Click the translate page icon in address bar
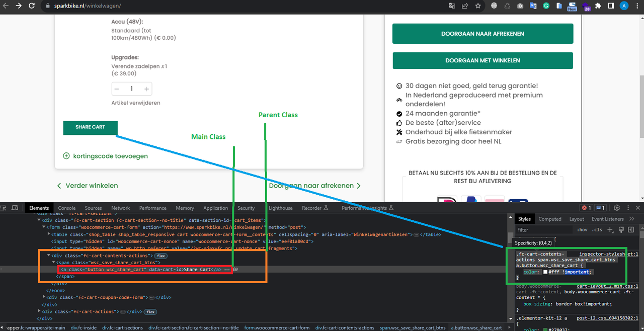Image resolution: width=644 pixels, height=331 pixels. point(452,6)
